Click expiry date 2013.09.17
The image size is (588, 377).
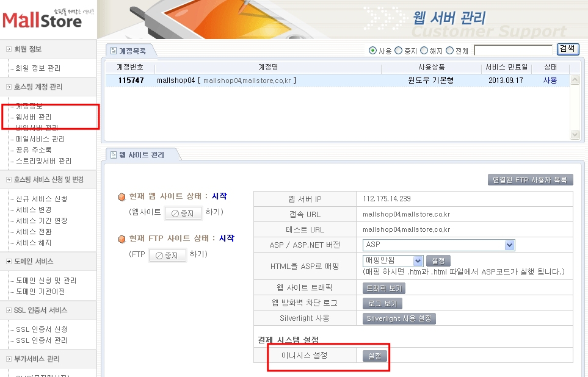pos(506,80)
